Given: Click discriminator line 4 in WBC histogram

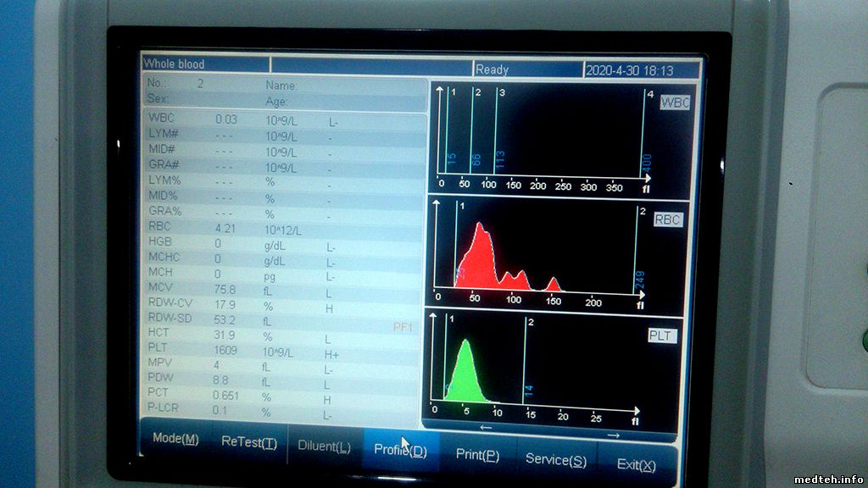Looking at the screenshot, I should point(642,136).
